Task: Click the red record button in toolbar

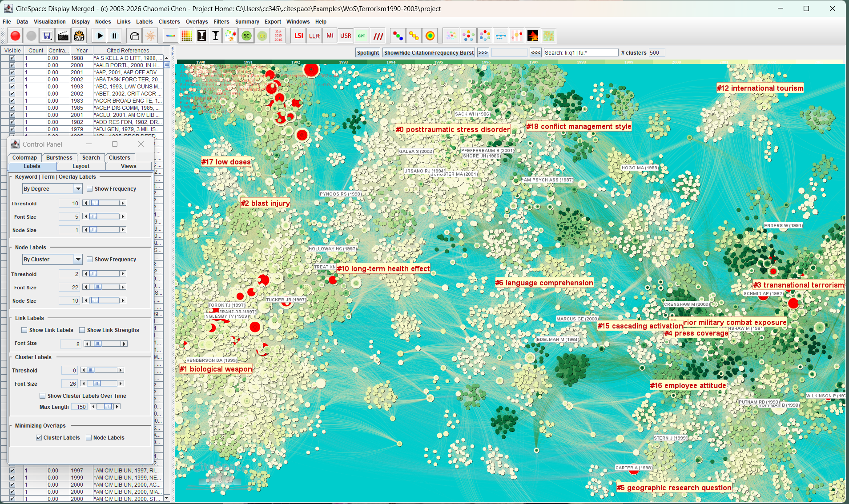Action: pos(15,36)
